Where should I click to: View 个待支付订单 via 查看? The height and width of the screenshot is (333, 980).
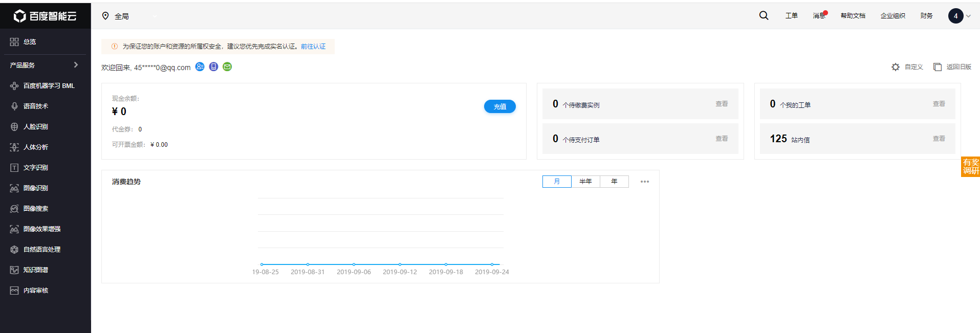(x=722, y=139)
